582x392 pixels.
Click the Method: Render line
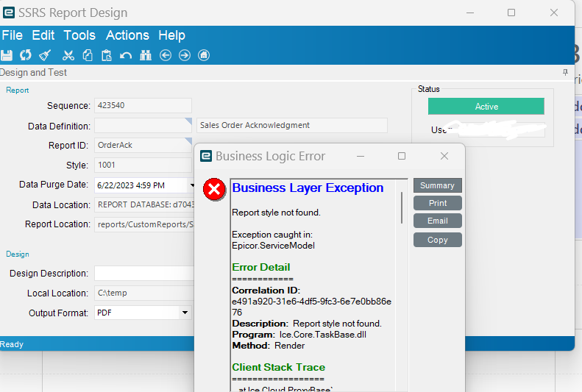point(269,346)
